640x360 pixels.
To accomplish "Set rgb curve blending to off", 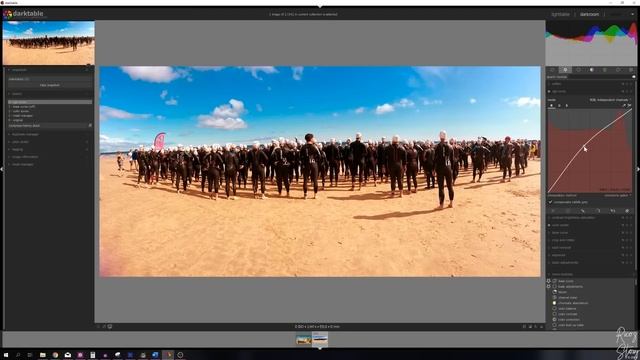I will 553,211.
